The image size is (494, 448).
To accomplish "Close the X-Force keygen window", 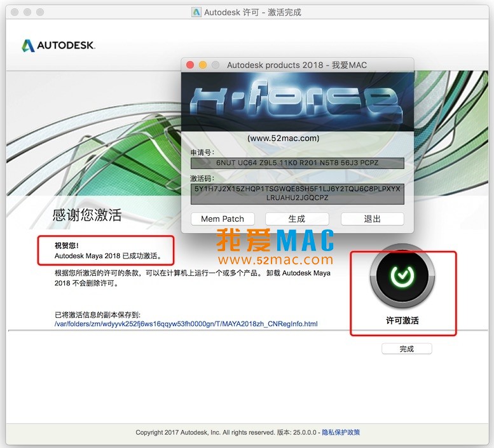I will [190, 65].
